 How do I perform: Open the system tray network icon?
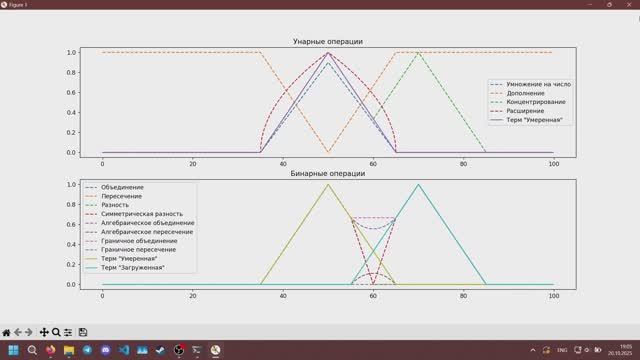[x=577, y=350]
